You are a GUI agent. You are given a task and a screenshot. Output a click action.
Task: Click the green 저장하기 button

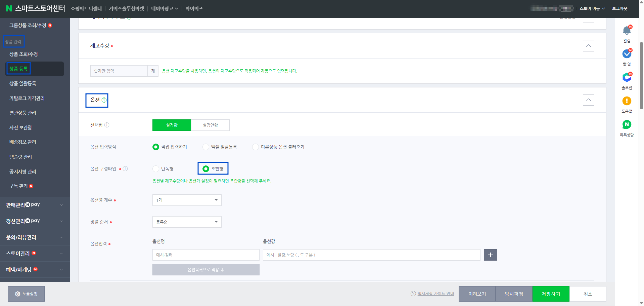point(551,294)
